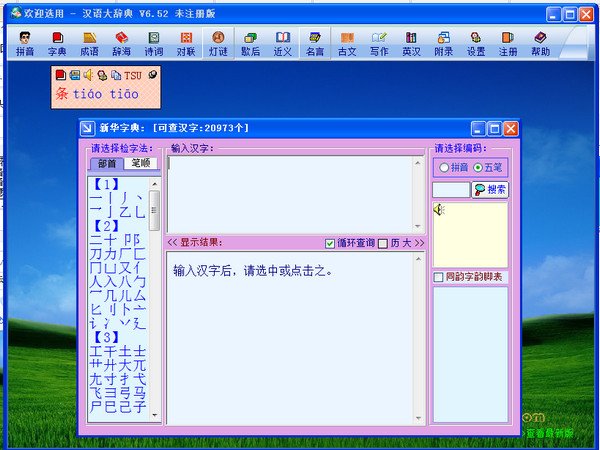
Task: Toggle the 历 checkbox in results bar
Action: pos(383,243)
